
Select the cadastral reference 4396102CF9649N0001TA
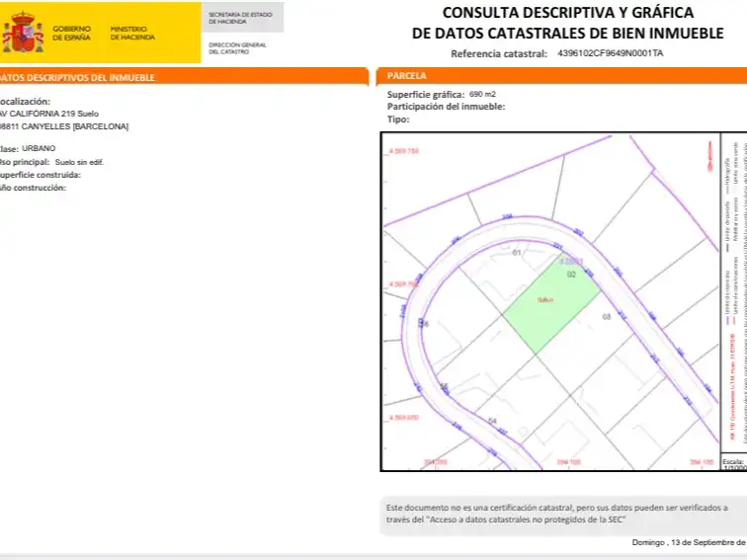tap(611, 53)
